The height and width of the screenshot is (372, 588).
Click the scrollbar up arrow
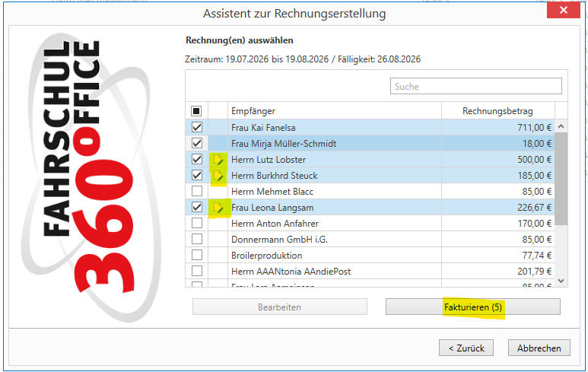(x=561, y=127)
